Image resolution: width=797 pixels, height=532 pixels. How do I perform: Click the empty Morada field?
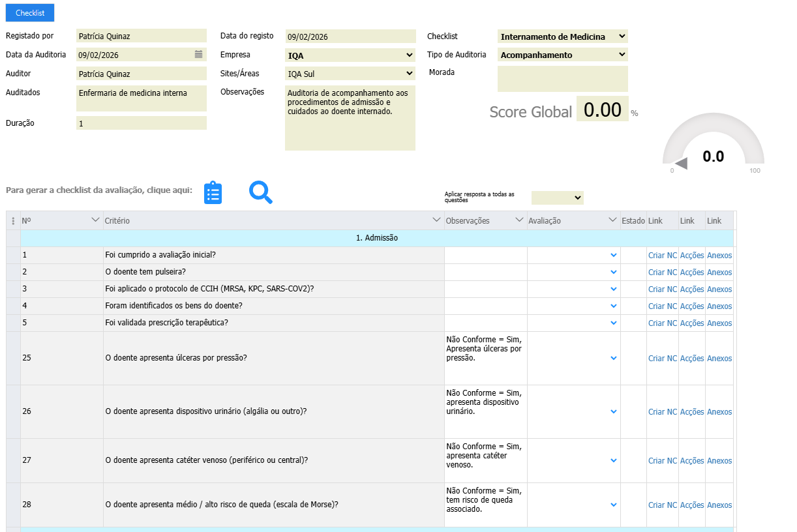(563, 79)
